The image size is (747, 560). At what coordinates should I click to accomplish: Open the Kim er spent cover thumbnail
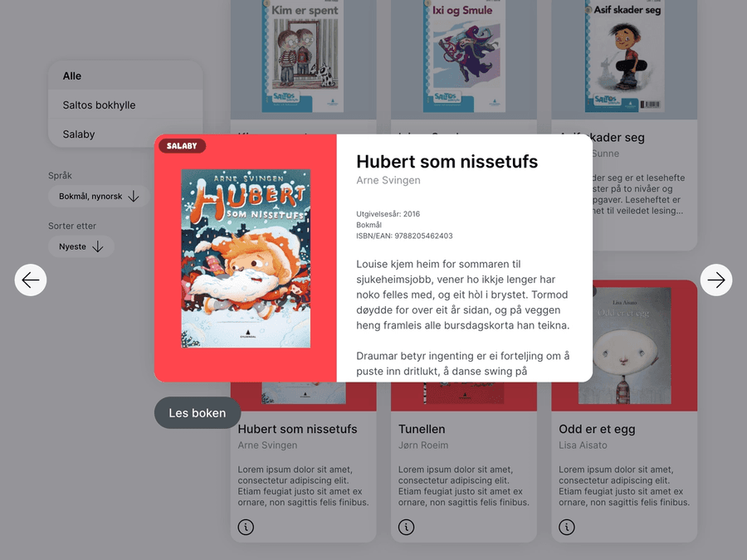pos(302,56)
